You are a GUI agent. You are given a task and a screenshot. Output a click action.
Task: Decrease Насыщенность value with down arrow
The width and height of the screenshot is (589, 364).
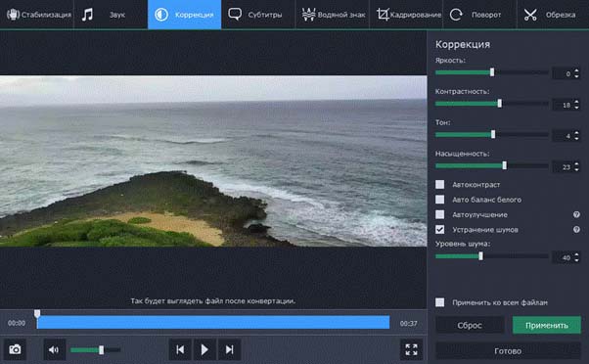click(576, 169)
